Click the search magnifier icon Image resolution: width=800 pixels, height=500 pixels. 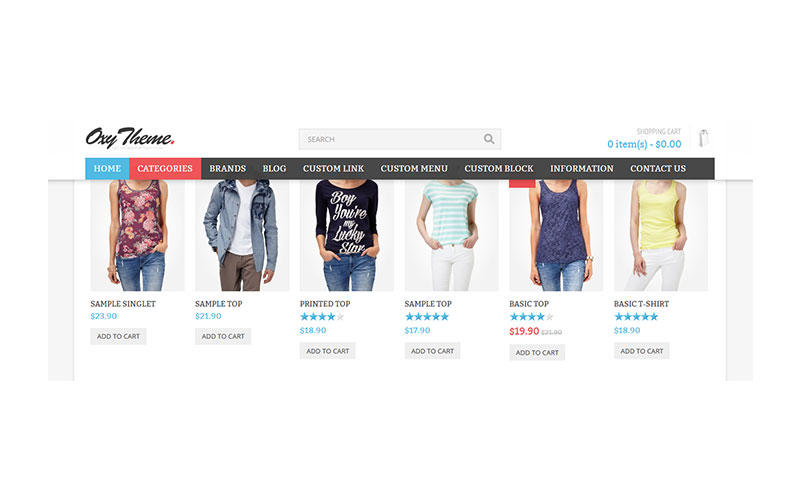click(489, 139)
